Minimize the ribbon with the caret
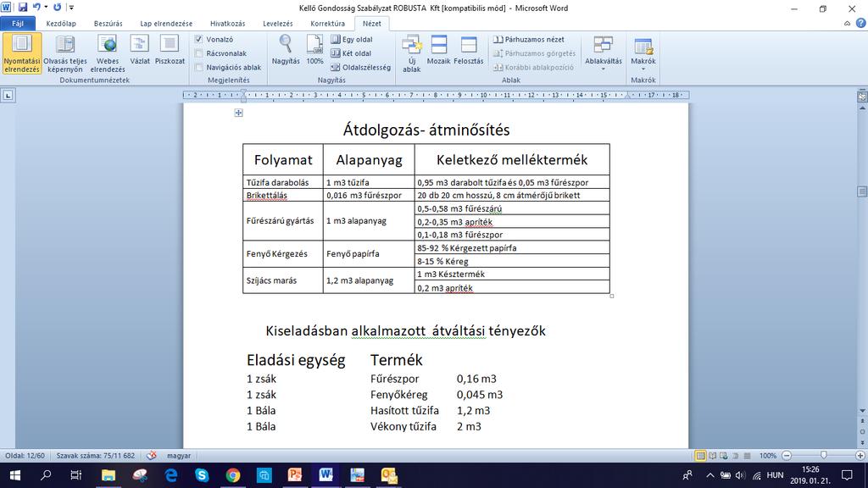 coord(847,23)
